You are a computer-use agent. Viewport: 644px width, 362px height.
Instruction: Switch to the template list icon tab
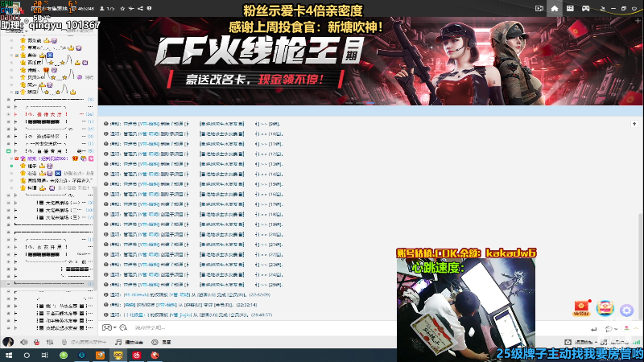click(x=570, y=8)
